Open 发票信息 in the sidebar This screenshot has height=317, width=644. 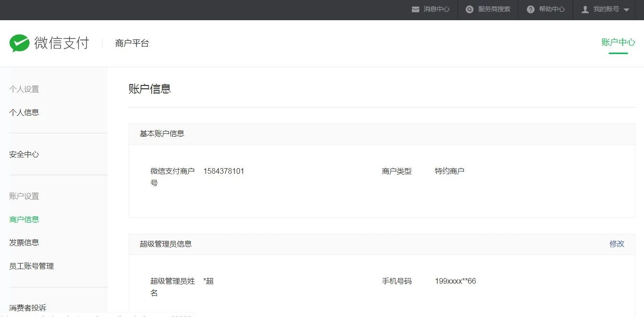pos(24,242)
